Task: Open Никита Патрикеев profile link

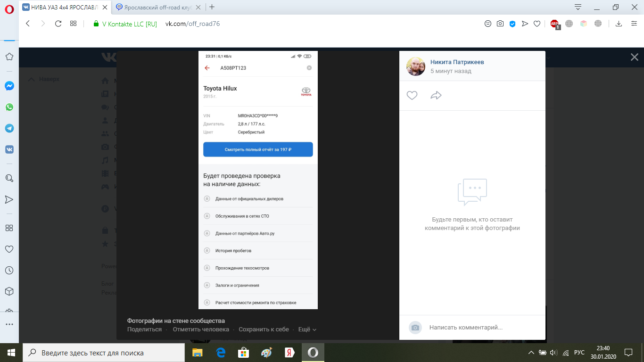Action: coord(457,62)
